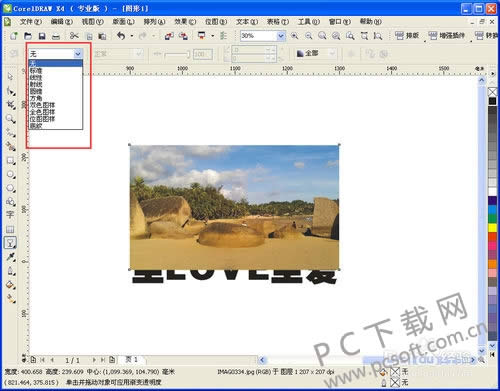Select the Basic Shapes tool in toolbox
This screenshot has height=391, width=500.
pyautogui.click(x=10, y=201)
